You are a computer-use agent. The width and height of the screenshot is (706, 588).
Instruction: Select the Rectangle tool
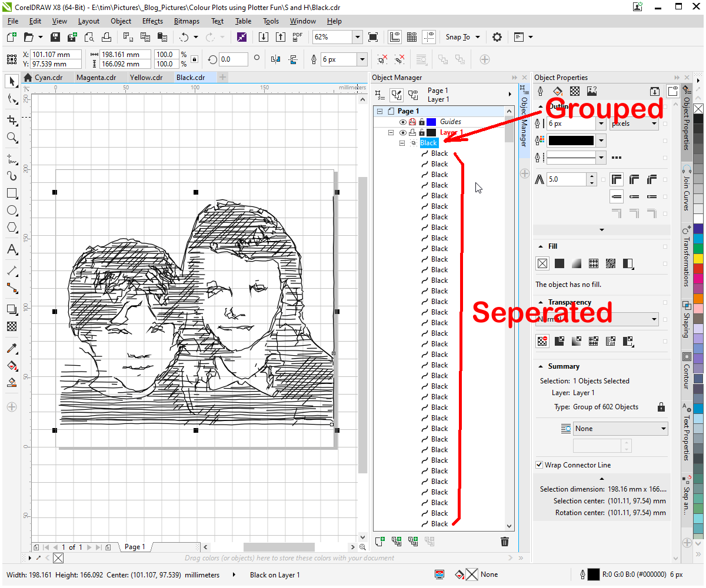click(11, 193)
